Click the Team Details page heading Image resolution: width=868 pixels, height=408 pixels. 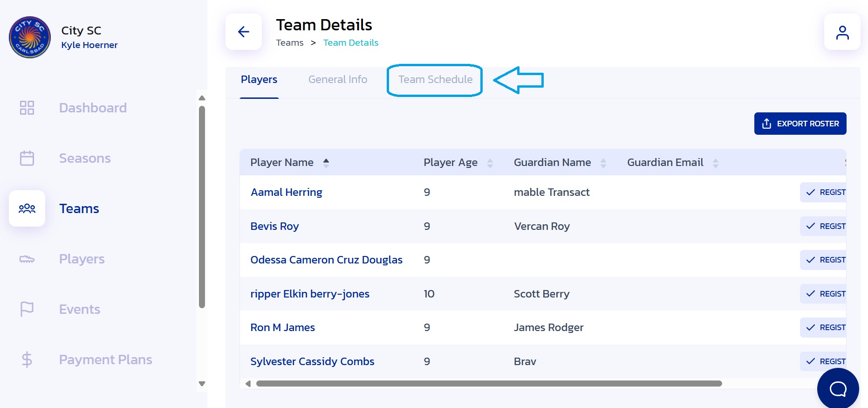click(324, 25)
